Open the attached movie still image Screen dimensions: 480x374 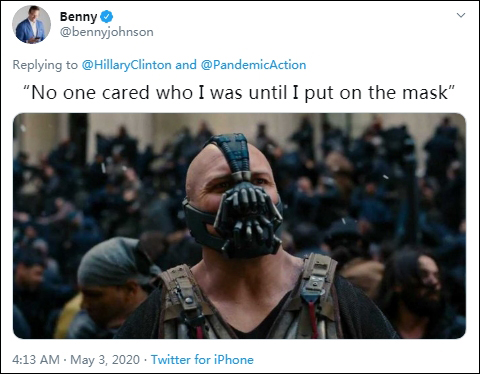click(x=239, y=226)
